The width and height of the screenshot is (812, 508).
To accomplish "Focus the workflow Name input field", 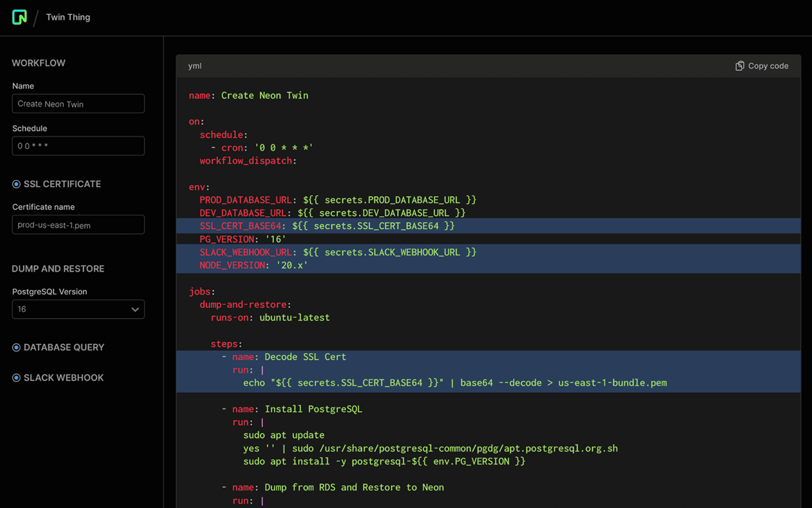I will click(78, 104).
